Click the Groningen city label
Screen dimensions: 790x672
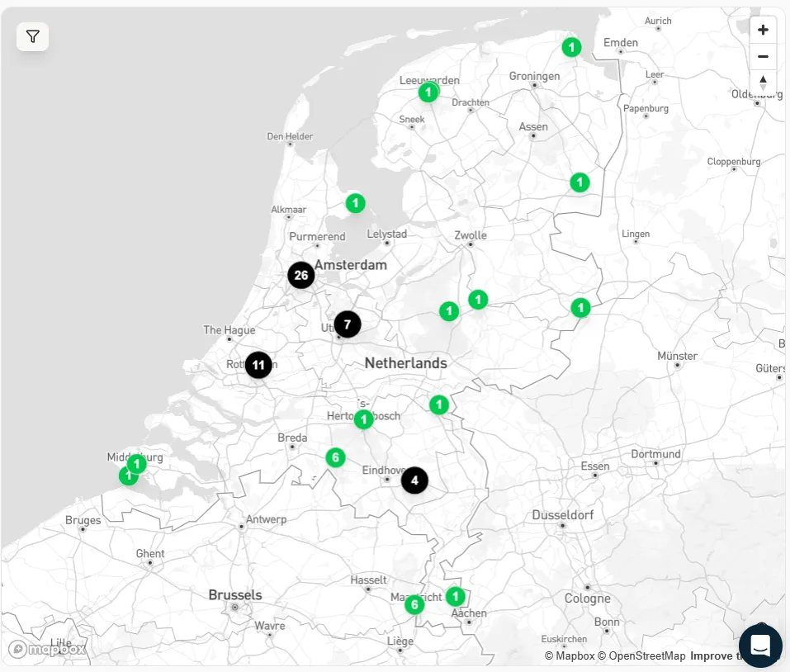(534, 76)
